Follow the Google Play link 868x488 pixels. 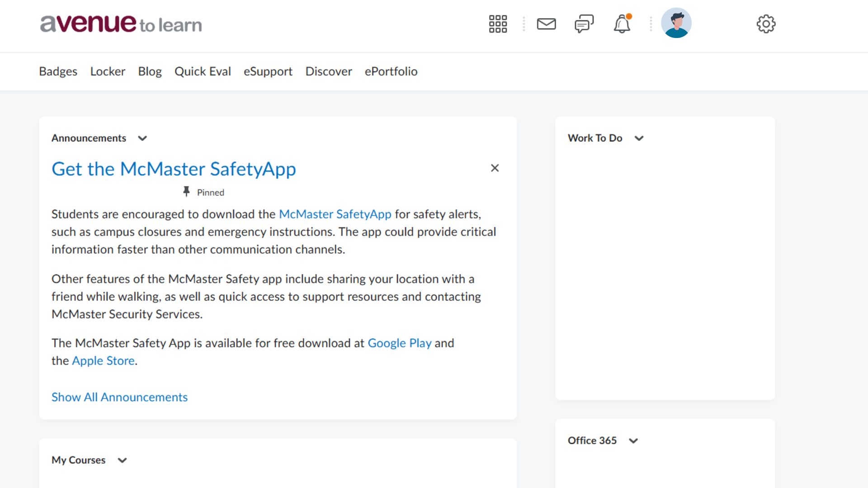[x=400, y=343]
